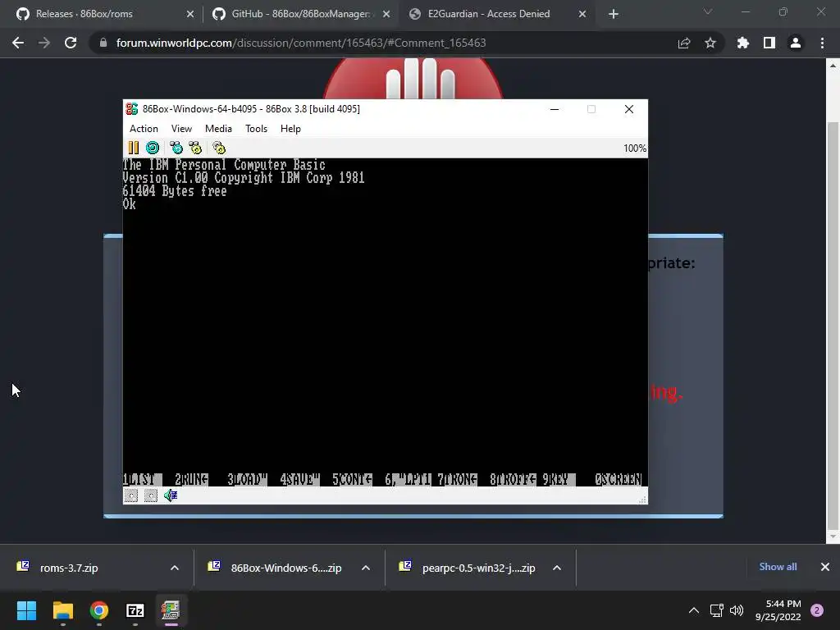Switch to the Releases 86Box/roms tab
Screen dimensions: 840x630
click(105, 14)
